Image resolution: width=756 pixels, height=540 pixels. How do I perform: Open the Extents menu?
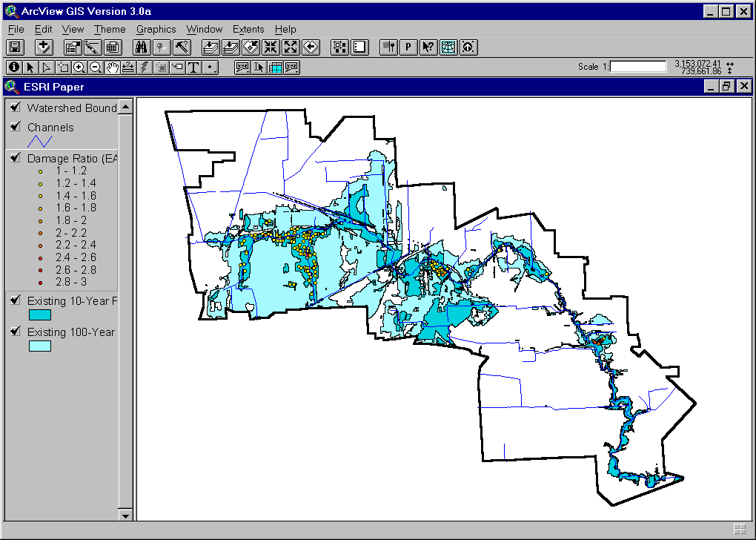[248, 29]
